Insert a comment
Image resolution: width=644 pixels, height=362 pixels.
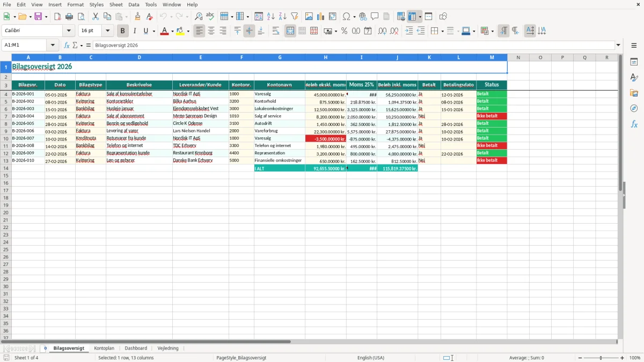pos(375,17)
